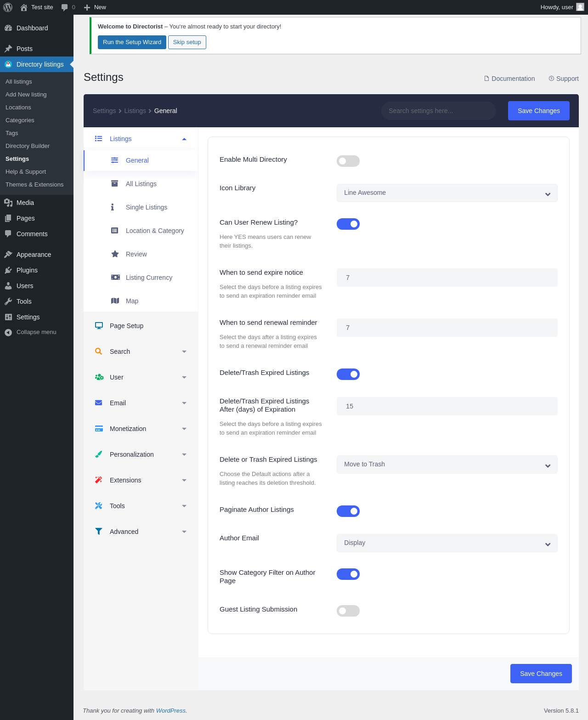Click WordPress Settings sliders icon
This screenshot has height=720, width=588.
coord(8,317)
